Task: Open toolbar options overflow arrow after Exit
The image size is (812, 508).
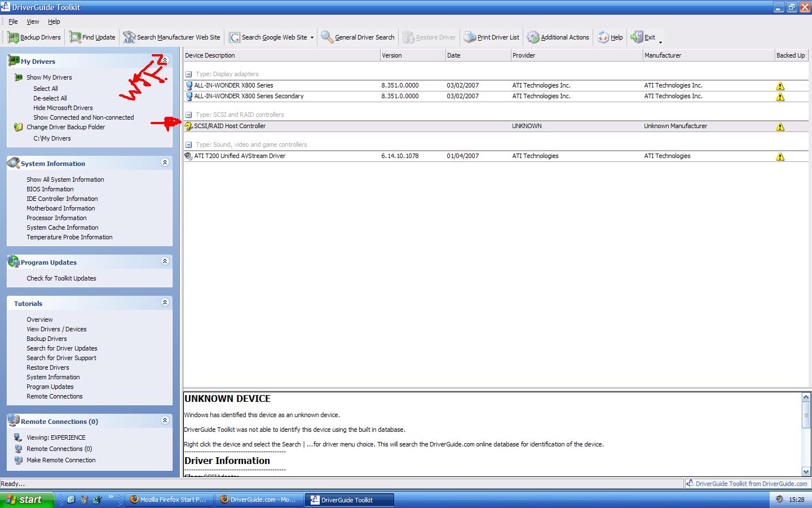Action: point(660,42)
